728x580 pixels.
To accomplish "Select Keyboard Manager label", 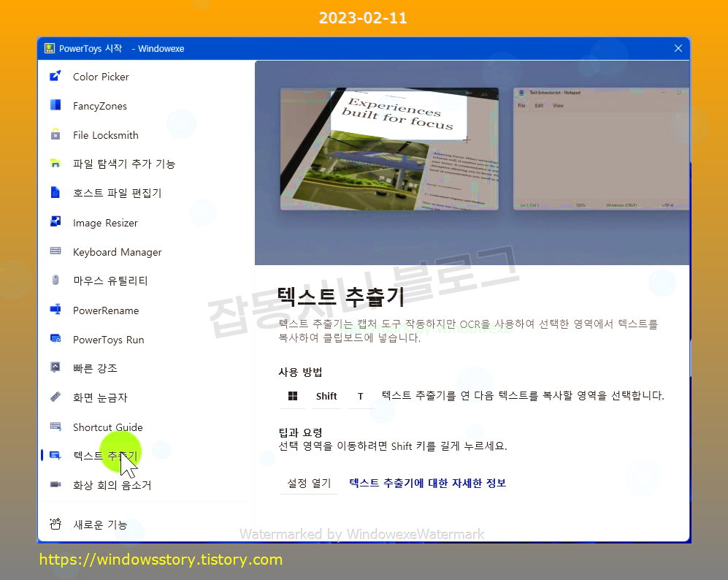I will [x=117, y=252].
